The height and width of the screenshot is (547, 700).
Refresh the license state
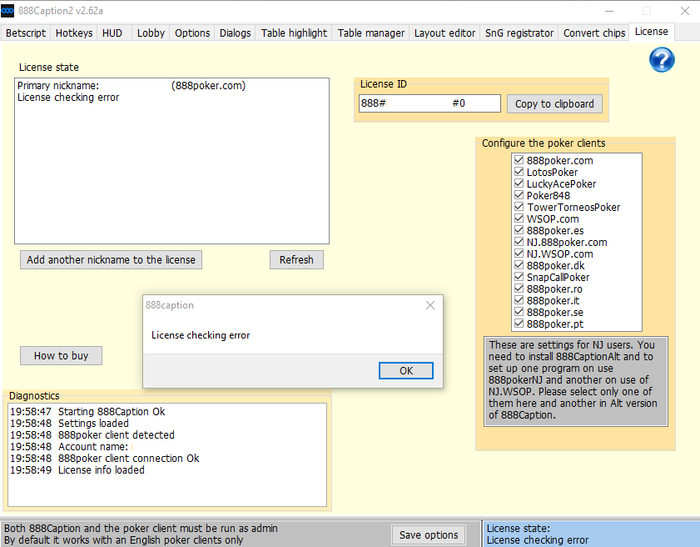pyautogui.click(x=296, y=259)
